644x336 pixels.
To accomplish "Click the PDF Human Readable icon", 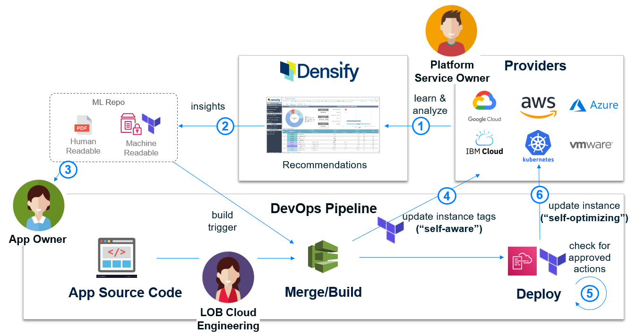I will [83, 125].
